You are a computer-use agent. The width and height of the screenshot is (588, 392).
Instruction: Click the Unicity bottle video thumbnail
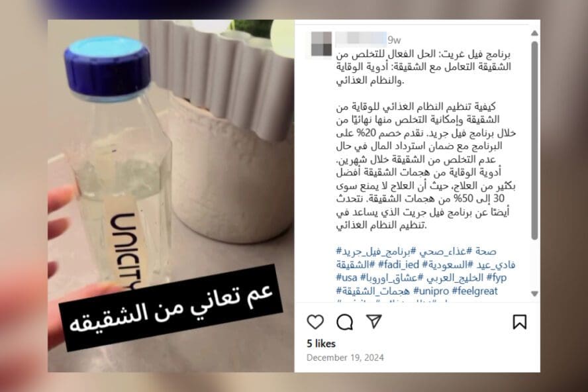click(x=171, y=196)
